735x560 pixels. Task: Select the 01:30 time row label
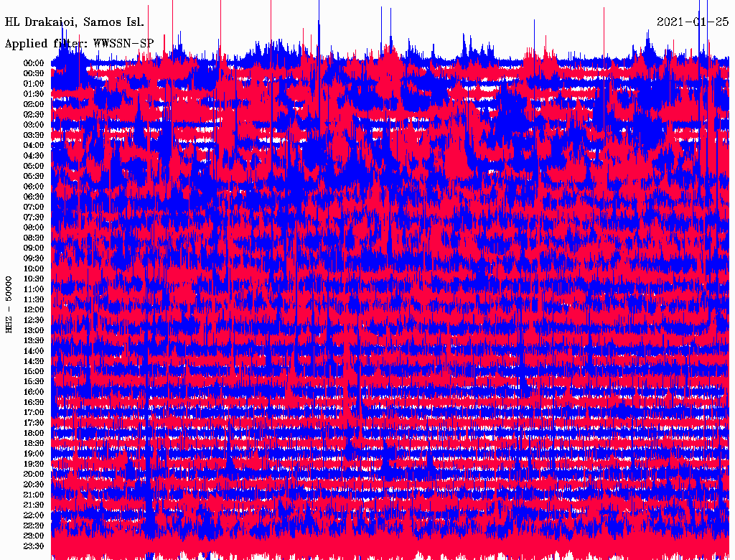pyautogui.click(x=34, y=93)
